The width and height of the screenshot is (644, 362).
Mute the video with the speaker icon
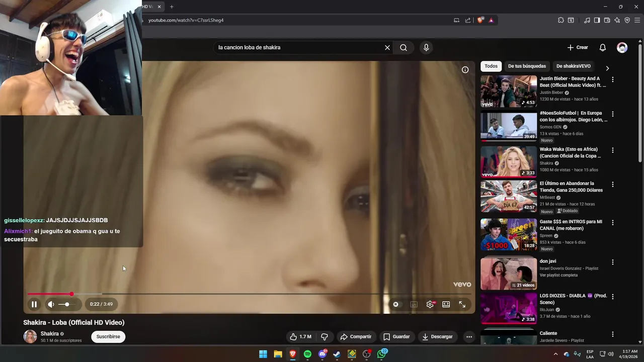coord(51,304)
